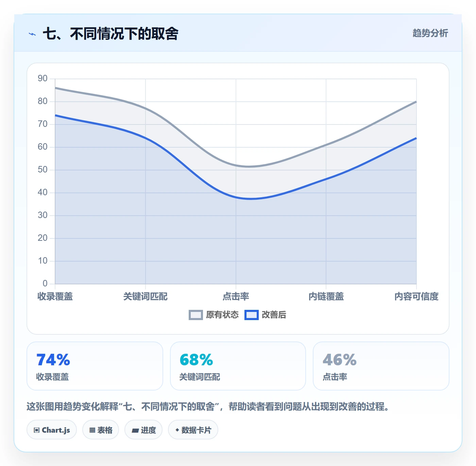Click the 10 y-axis tick label
Screen dimensions: 476x466
tap(42, 261)
